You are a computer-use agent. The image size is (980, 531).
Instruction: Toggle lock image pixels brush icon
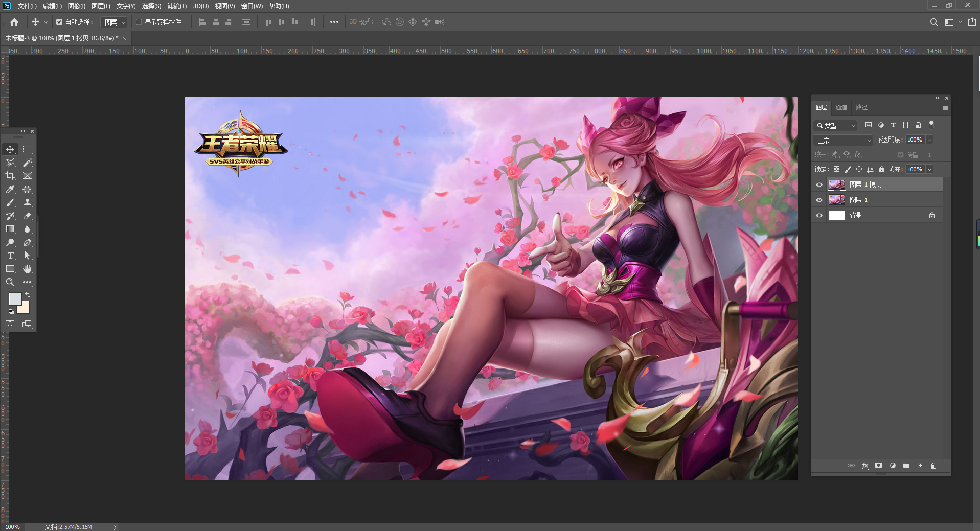point(848,169)
